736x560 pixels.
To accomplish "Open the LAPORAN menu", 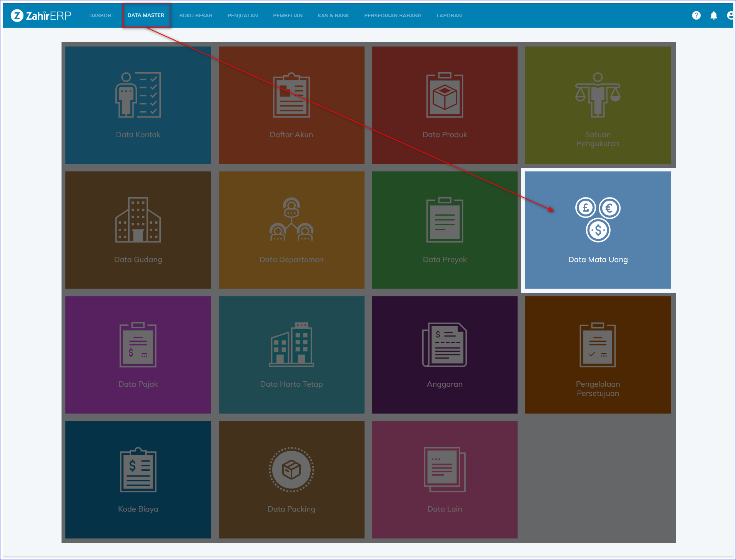I will coord(449,16).
